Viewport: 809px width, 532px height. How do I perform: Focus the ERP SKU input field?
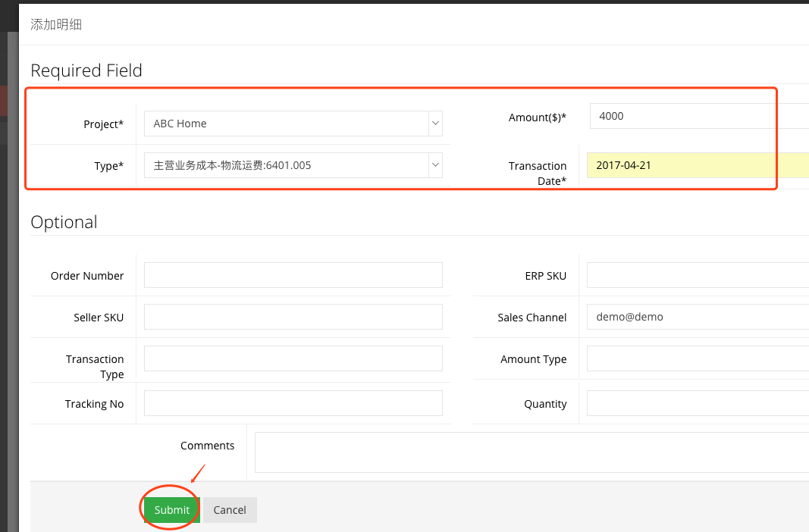point(698,275)
